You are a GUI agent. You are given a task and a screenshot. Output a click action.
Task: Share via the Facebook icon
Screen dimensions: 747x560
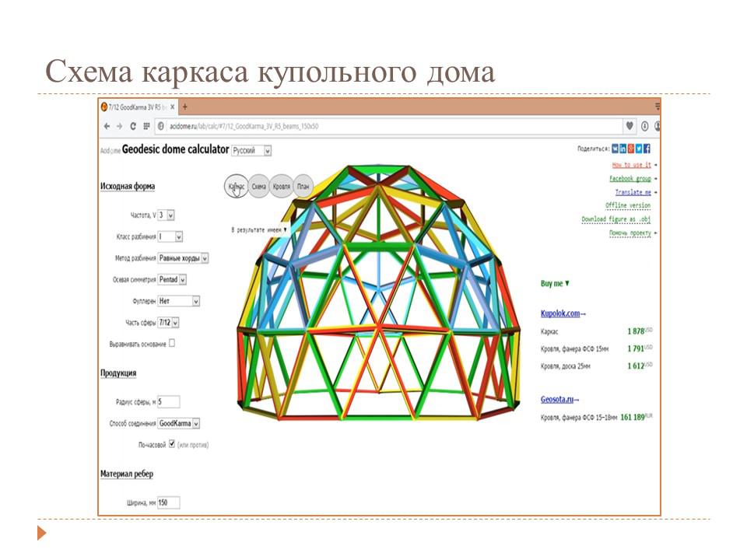647,149
